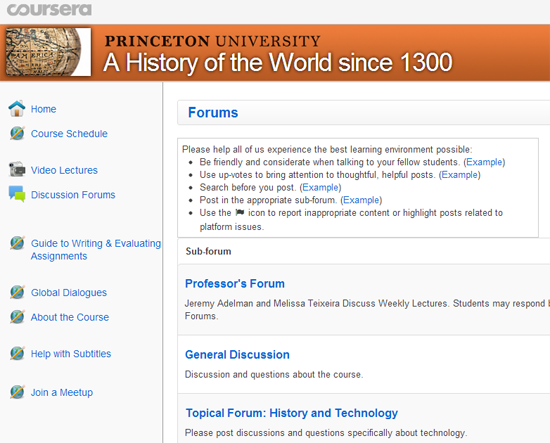550x443 pixels.
Task: Open the Global Dialogues page
Action: click(x=69, y=293)
